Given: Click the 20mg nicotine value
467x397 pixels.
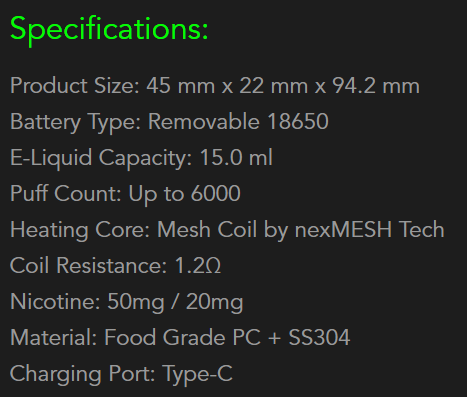Looking at the screenshot, I should pyautogui.click(x=214, y=303).
